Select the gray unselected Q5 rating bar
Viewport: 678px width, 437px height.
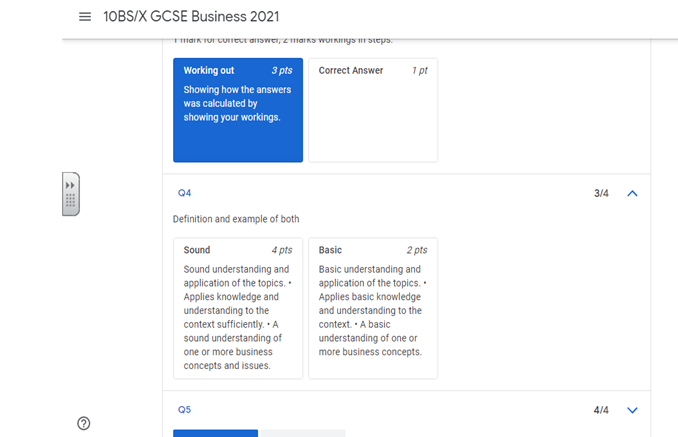[302, 433]
